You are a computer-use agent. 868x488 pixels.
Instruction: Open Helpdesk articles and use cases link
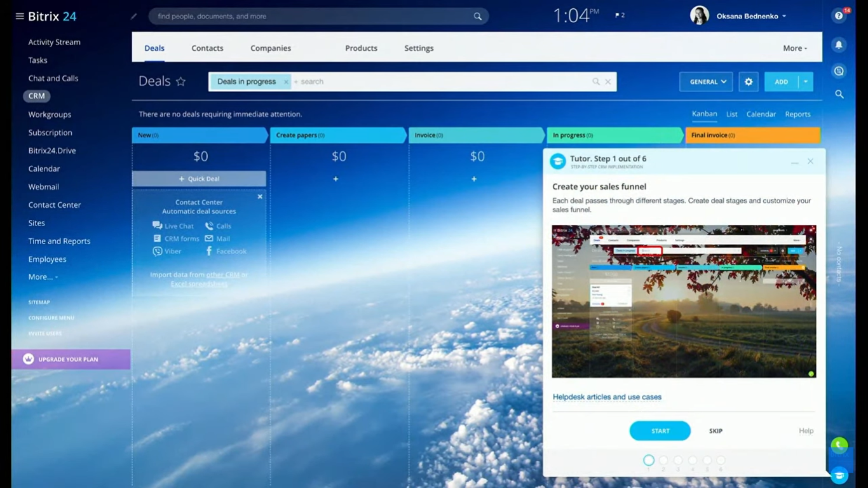tap(607, 397)
